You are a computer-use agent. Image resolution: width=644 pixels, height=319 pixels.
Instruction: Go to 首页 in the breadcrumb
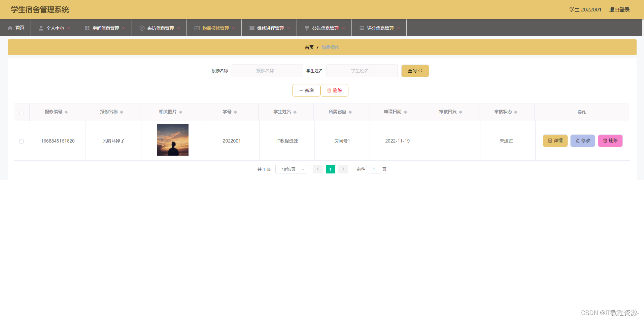(309, 47)
